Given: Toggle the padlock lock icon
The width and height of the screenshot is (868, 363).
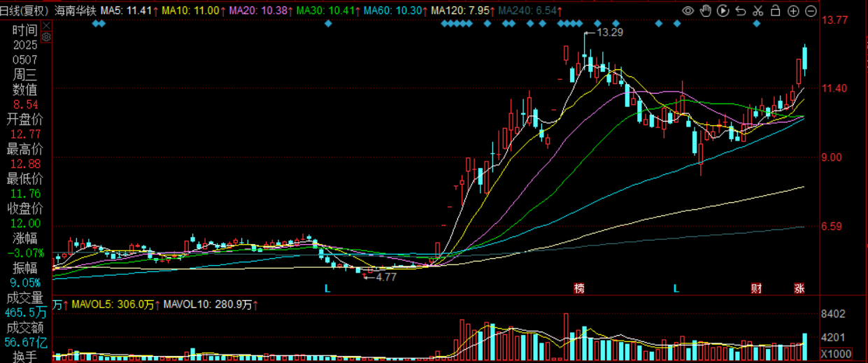Looking at the screenshot, I should tap(776, 10).
